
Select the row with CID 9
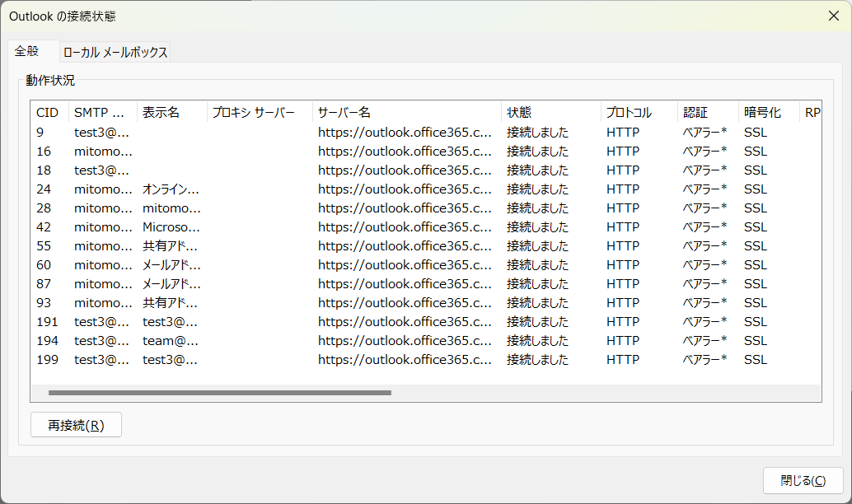click(426, 132)
